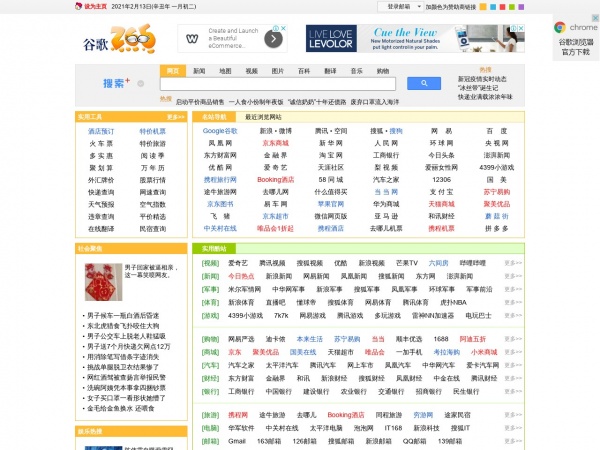
Task: Select the 翻译 search tab
Action: coord(330,71)
